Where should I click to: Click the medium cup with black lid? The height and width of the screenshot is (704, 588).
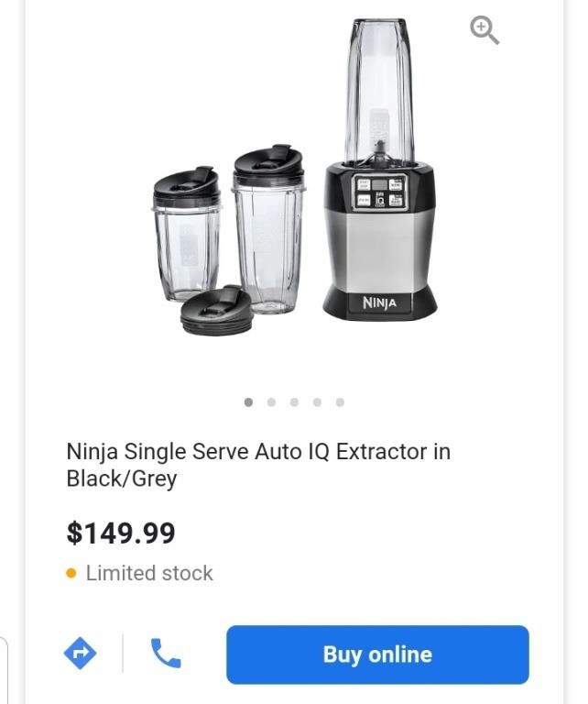[267, 229]
